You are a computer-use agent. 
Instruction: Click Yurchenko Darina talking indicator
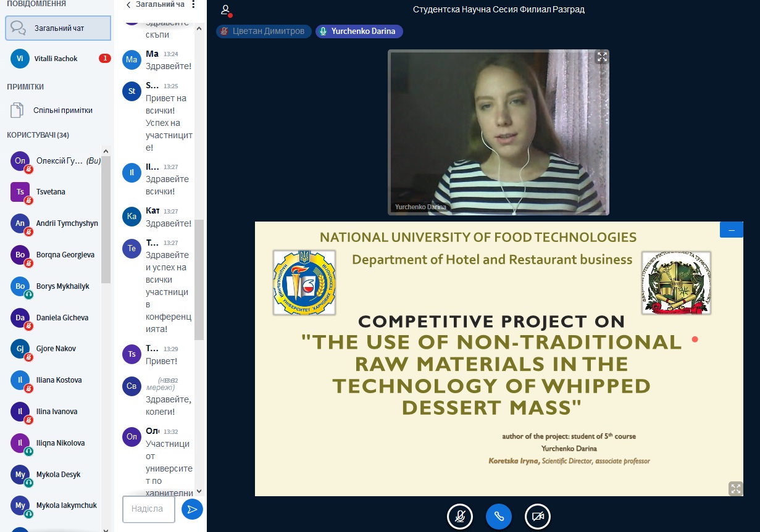(359, 31)
